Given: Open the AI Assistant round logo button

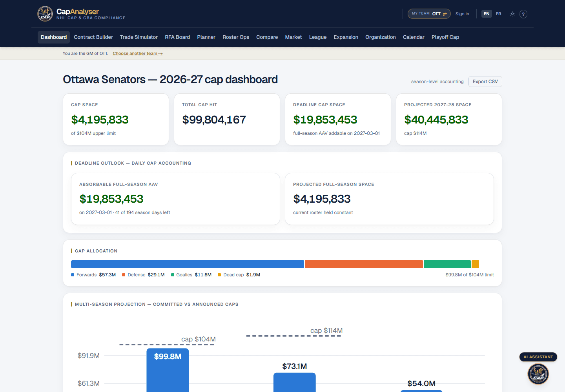Looking at the screenshot, I should [538, 374].
